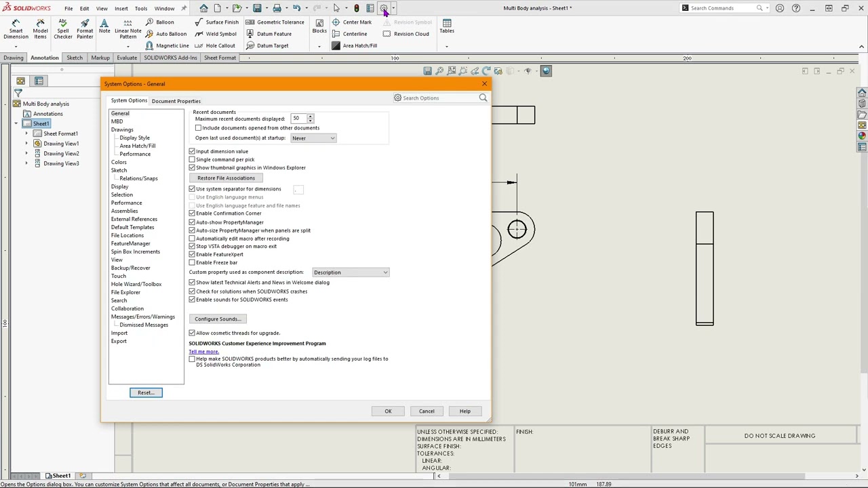The width and height of the screenshot is (868, 488).
Task: Insert a Note annotation
Action: tap(104, 27)
